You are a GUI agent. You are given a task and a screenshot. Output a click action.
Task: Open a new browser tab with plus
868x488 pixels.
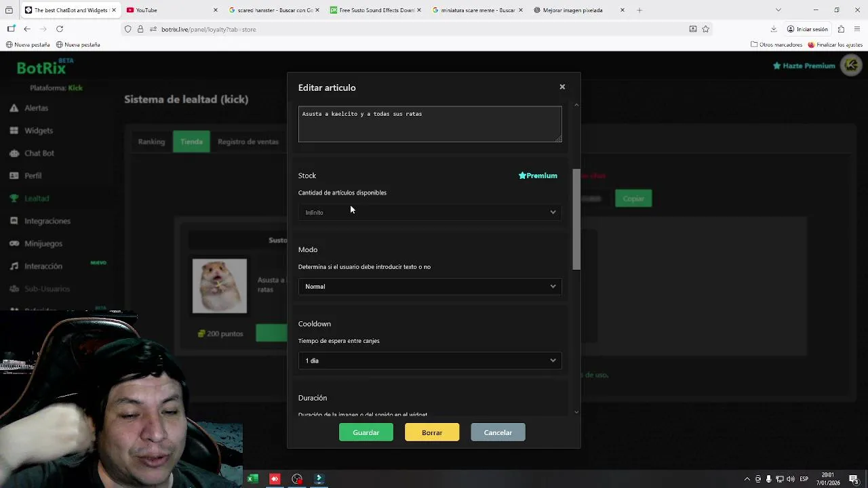click(x=639, y=10)
